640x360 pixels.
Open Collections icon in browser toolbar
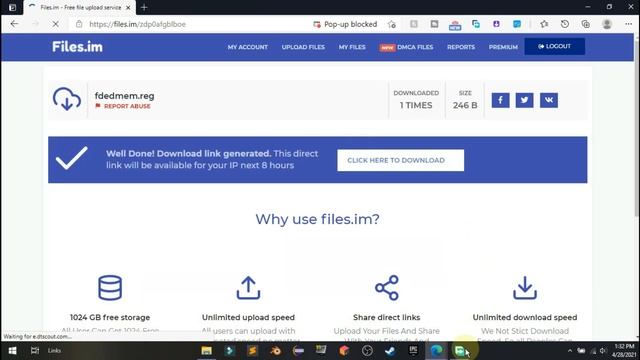click(x=586, y=24)
